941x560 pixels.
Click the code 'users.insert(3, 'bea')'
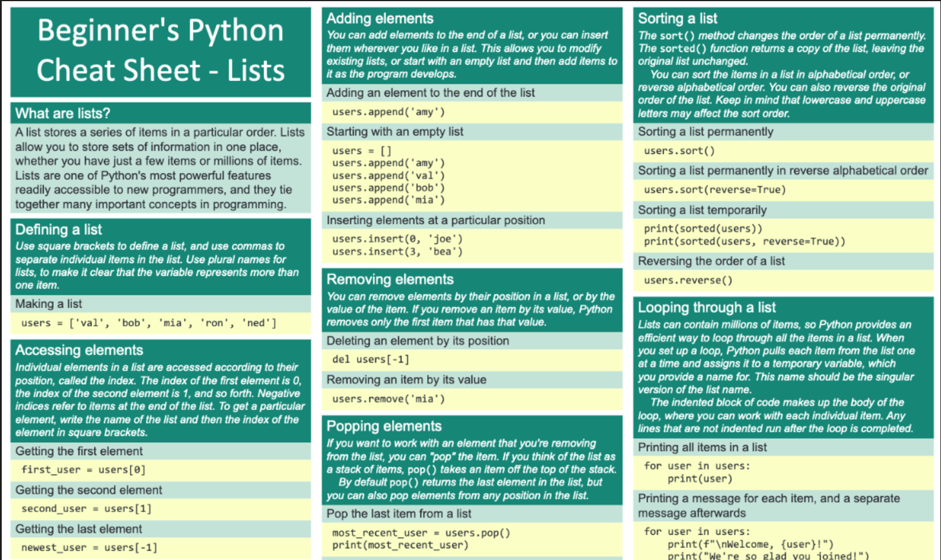397,252
